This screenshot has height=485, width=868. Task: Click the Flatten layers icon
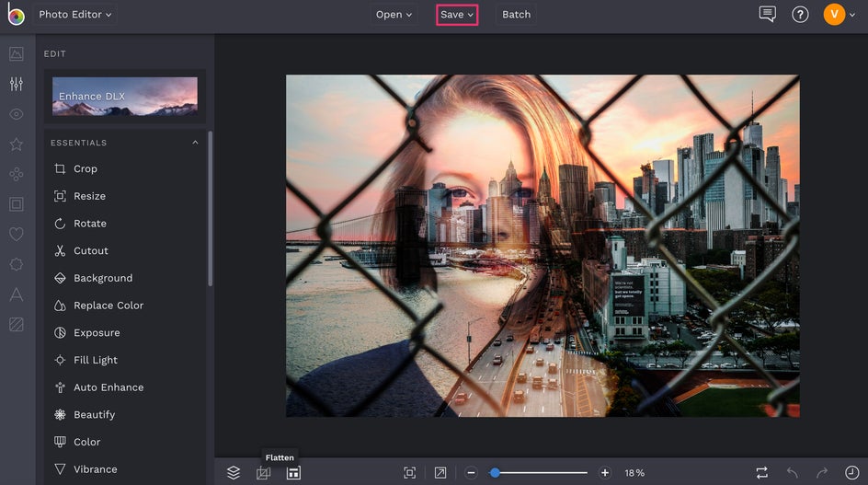[264, 473]
